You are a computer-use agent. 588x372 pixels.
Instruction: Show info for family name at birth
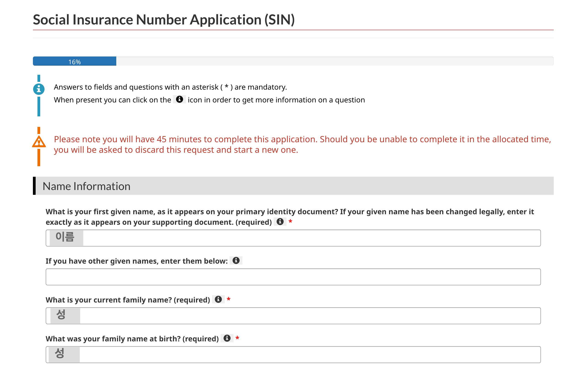227,338
